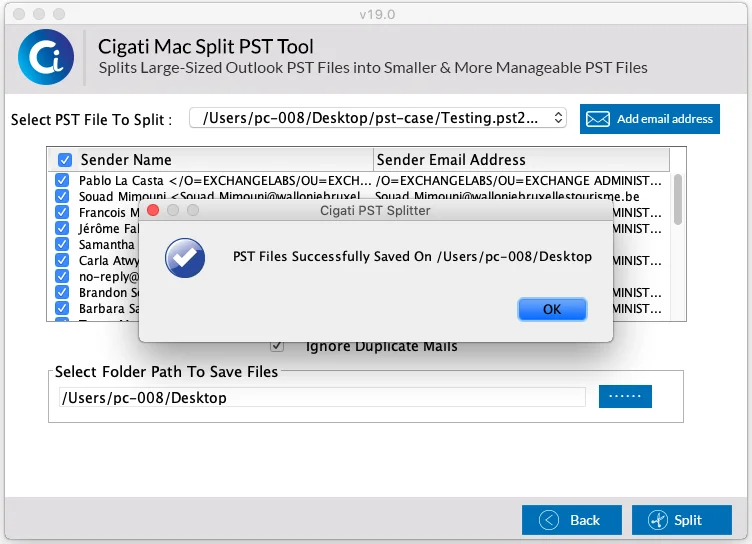
Task: Select the Brandon sender name text
Action: pos(109,293)
